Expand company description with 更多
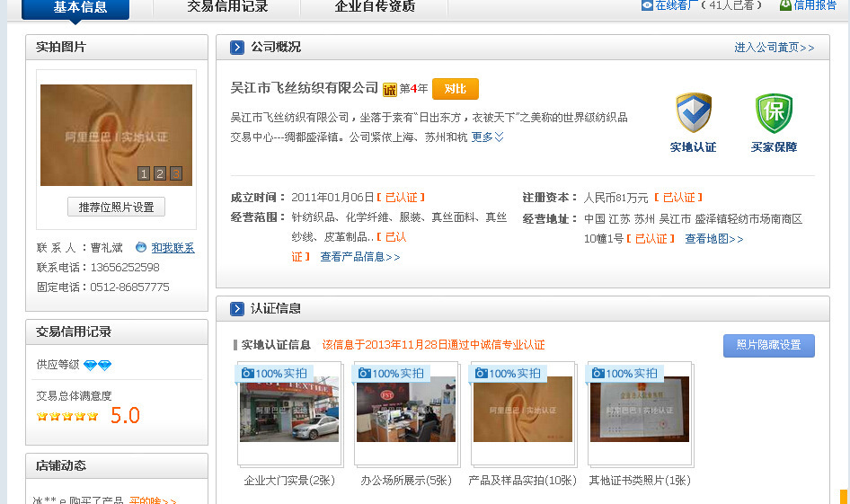 tap(487, 137)
